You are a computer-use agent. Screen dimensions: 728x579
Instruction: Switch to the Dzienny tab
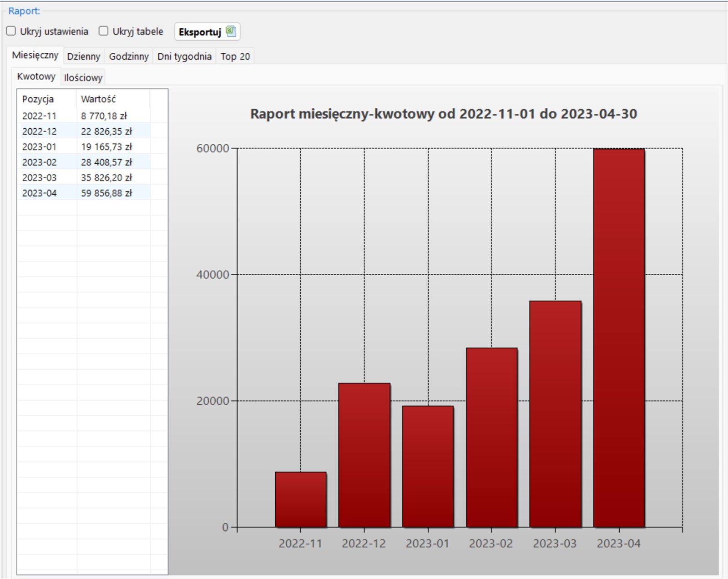[83, 56]
